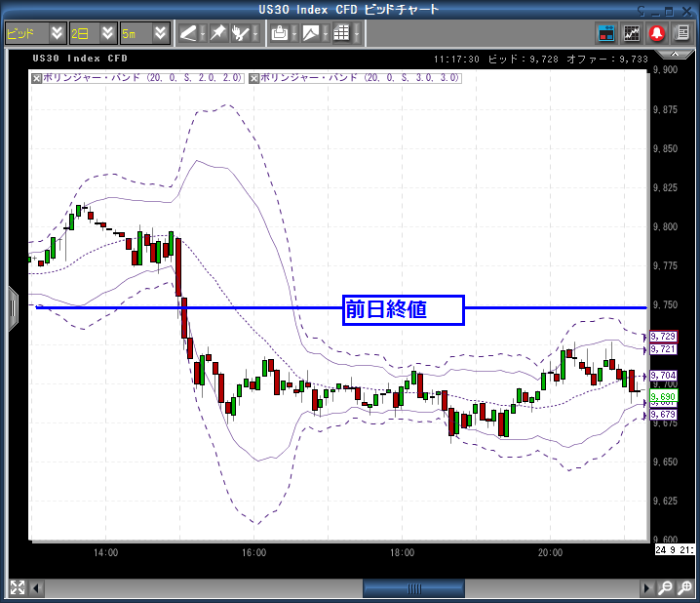The image size is (700, 603).
Task: Remove the Bollinger Band 3.0 indicator
Action: pyautogui.click(x=256, y=76)
